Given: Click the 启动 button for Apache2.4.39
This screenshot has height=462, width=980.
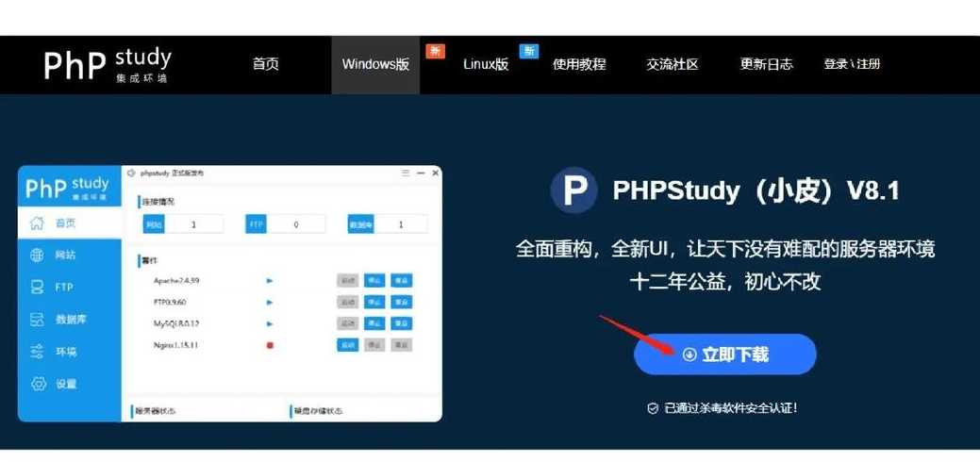Looking at the screenshot, I should point(347,281).
